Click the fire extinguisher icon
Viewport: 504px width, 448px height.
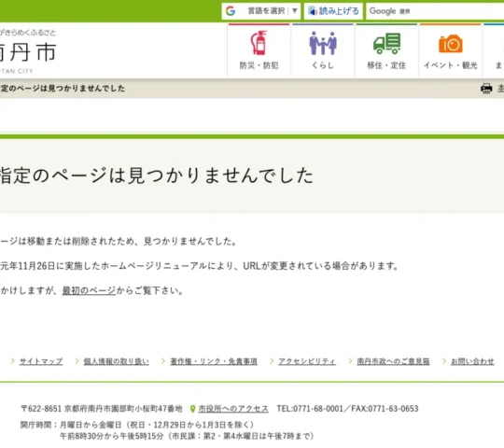(x=259, y=43)
